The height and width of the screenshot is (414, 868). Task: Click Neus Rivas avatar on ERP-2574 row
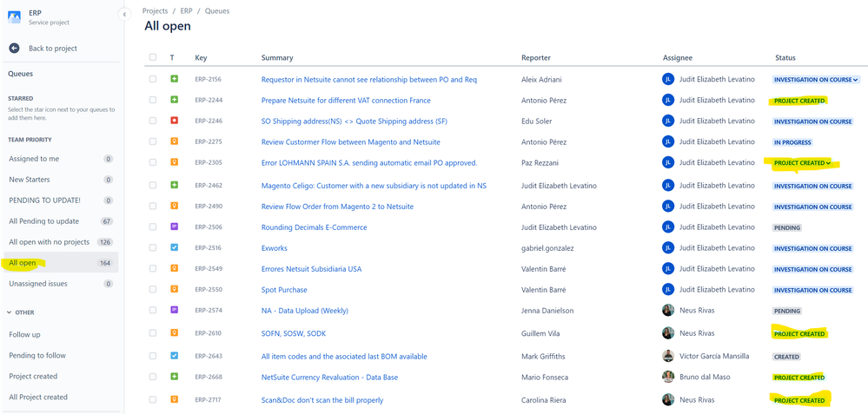click(667, 311)
